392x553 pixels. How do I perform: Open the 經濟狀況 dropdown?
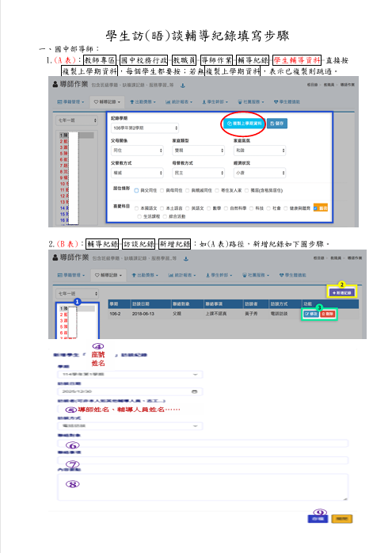pos(260,173)
